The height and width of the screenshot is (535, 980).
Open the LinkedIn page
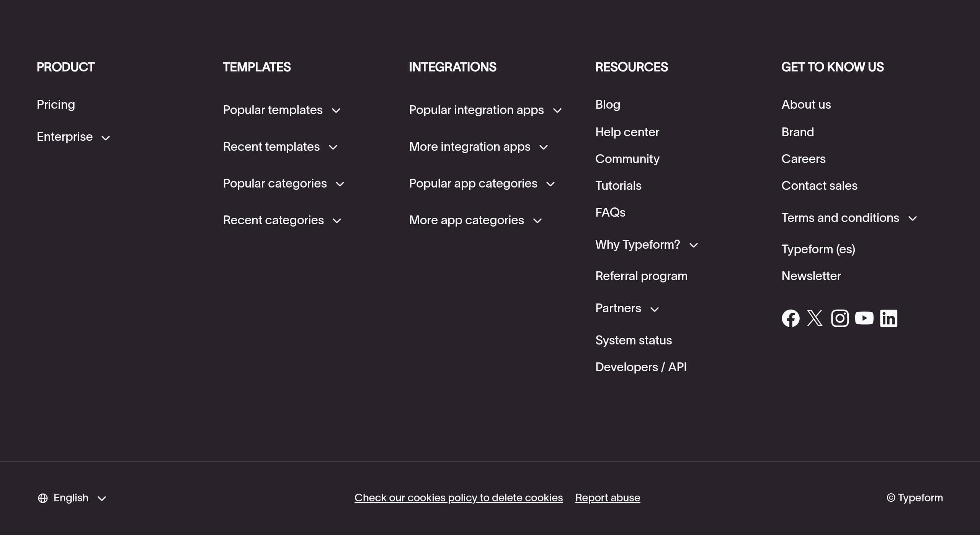889,318
